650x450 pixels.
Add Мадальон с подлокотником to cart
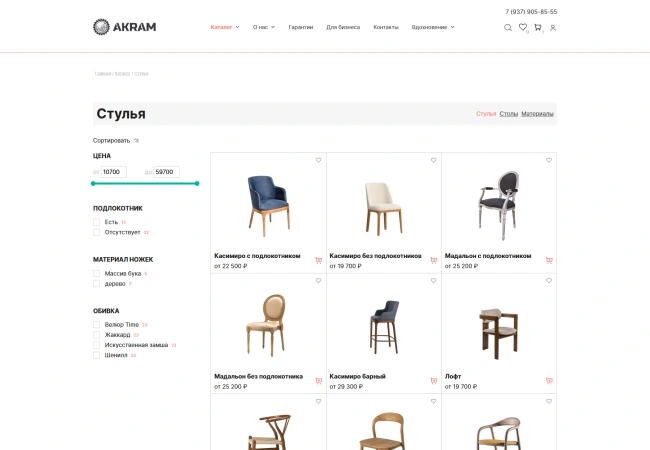[548, 260]
